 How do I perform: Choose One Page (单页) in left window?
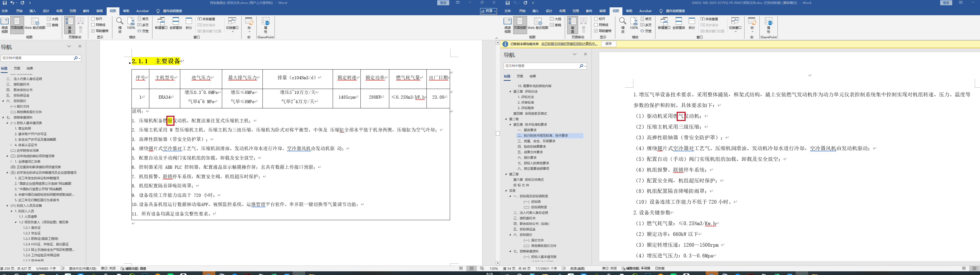(143, 19)
